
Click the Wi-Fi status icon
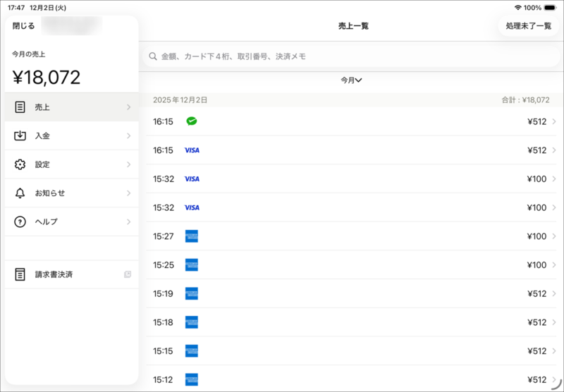point(518,8)
